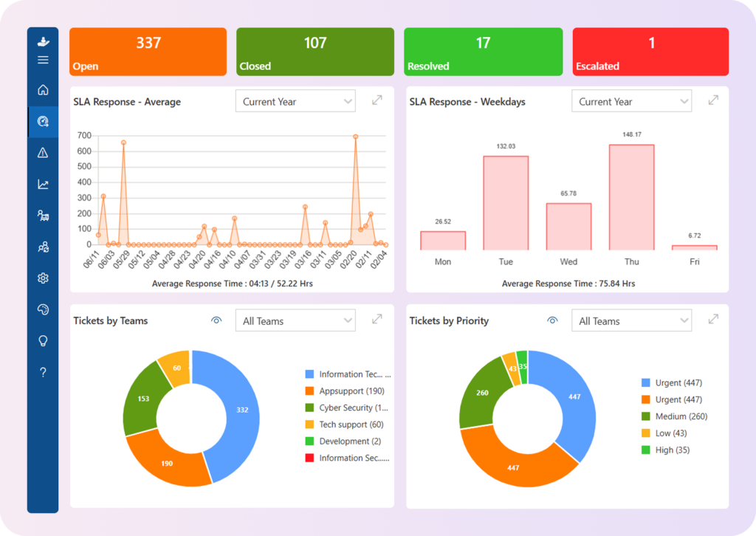Toggle Tech support (60) legend entry
The height and width of the screenshot is (536, 756).
pos(344,425)
